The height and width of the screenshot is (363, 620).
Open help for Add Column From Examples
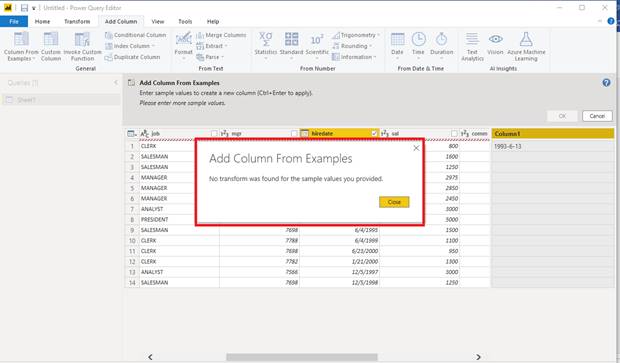pos(606,83)
